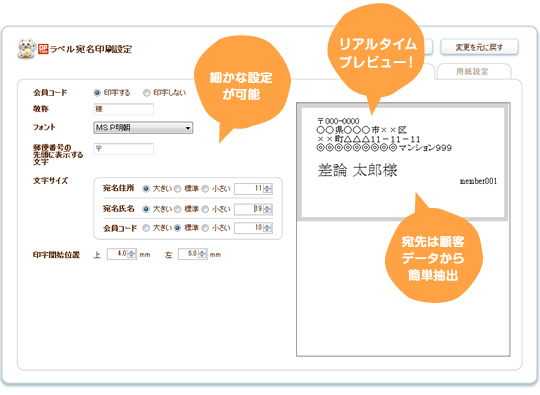The image size is (540, 395).
Task: Click the maneki-neko cat logo icon
Action: tap(27, 48)
